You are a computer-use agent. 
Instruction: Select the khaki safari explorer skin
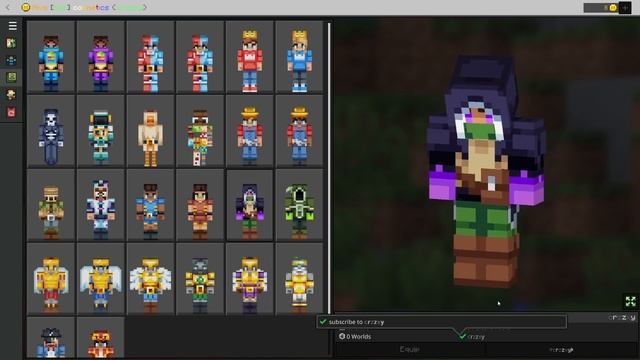51,205
